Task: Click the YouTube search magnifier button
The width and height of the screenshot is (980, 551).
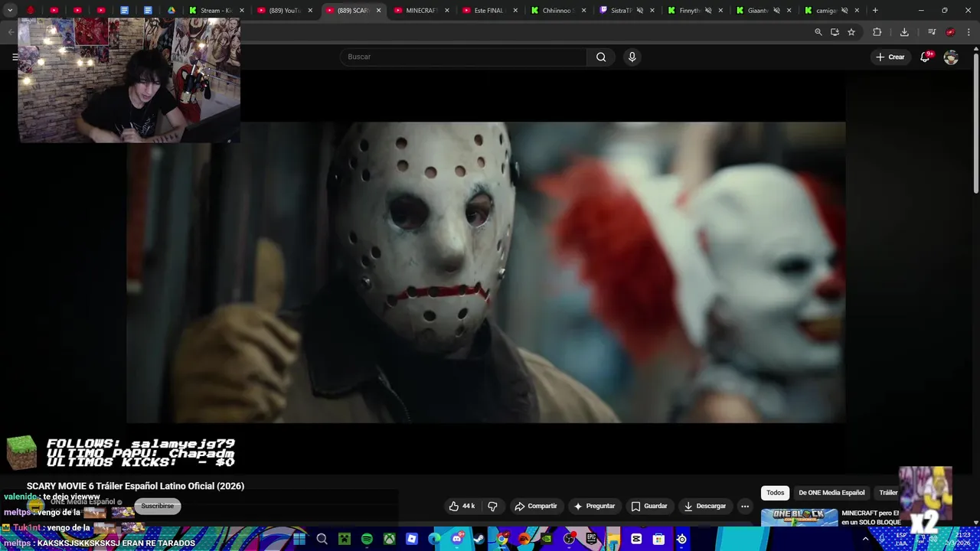Action: point(601,57)
